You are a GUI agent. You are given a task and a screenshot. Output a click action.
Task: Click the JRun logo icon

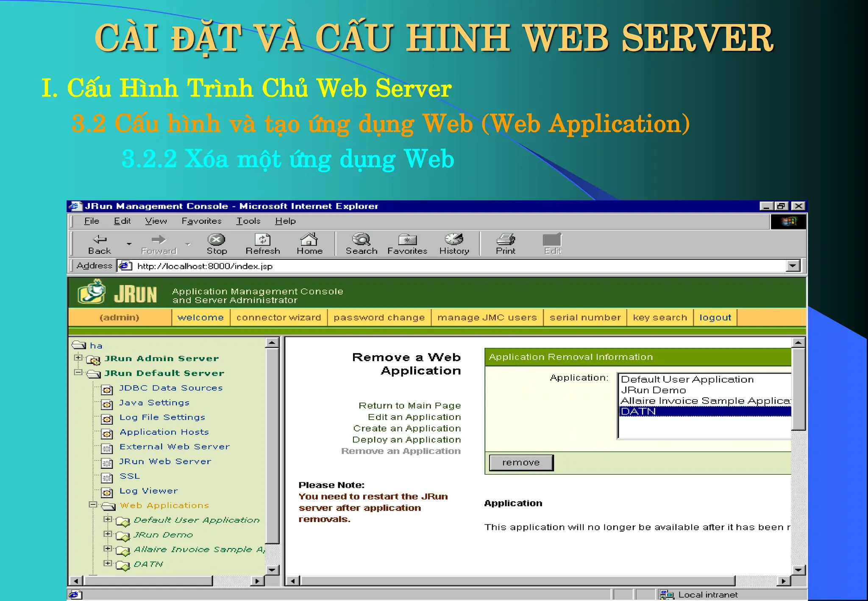(92, 292)
